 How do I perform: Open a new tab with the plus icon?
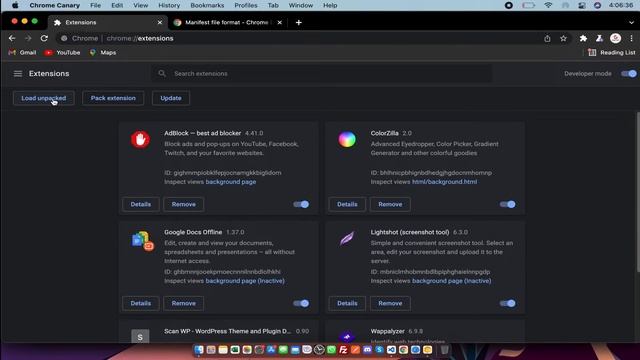[x=299, y=22]
